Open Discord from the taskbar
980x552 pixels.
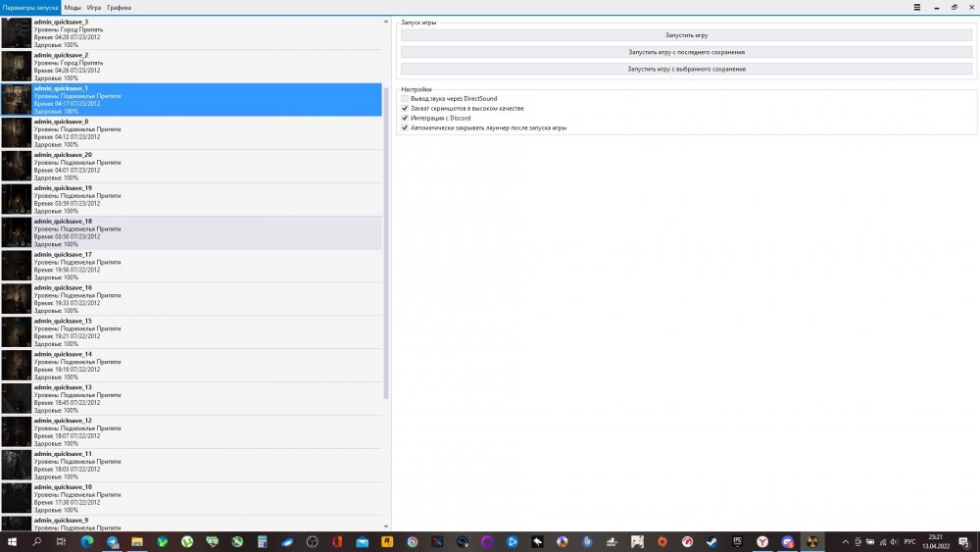tap(787, 541)
